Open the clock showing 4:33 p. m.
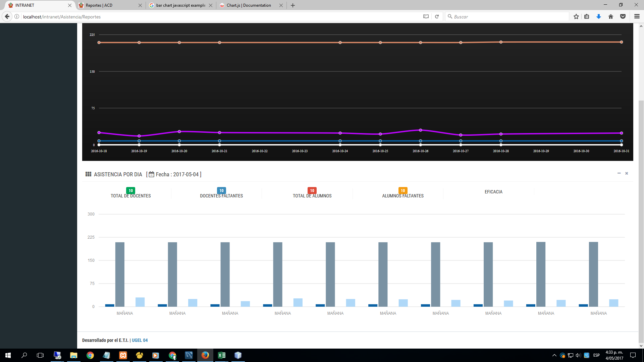This screenshot has height=362, width=644. (614, 355)
